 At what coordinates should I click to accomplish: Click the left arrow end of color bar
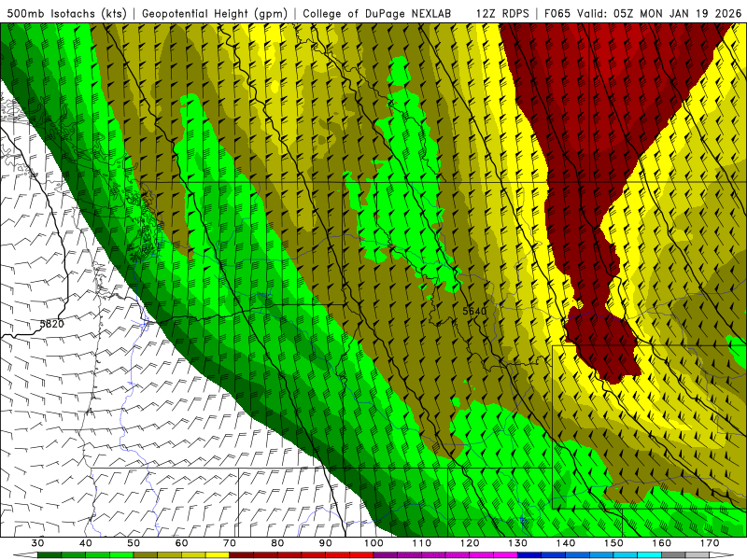[25, 555]
